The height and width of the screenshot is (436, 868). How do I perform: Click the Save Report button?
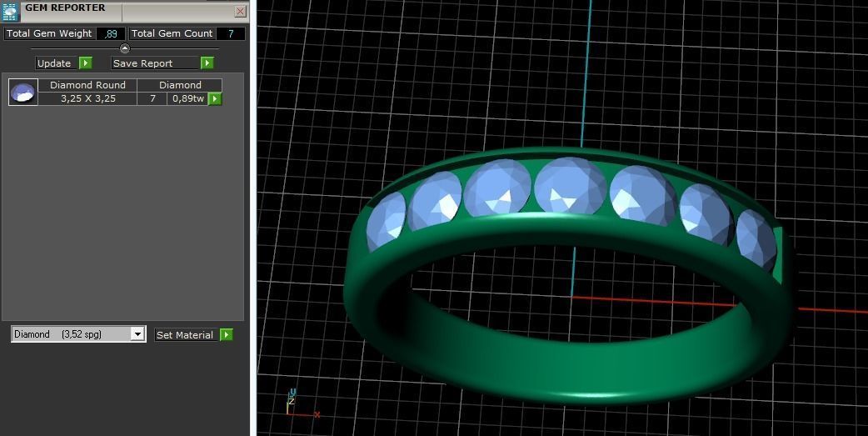(155, 63)
